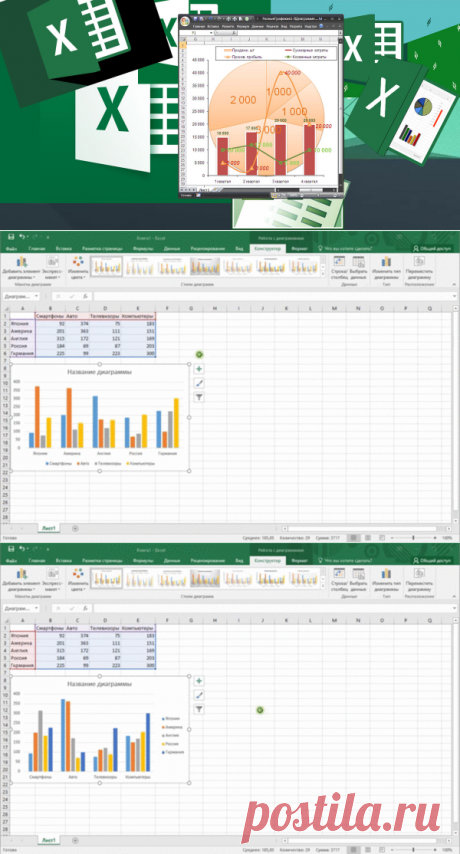Switch to Page Break view in upper status bar
Image resolution: width=460 pixels, height=854 pixels.
(x=381, y=538)
